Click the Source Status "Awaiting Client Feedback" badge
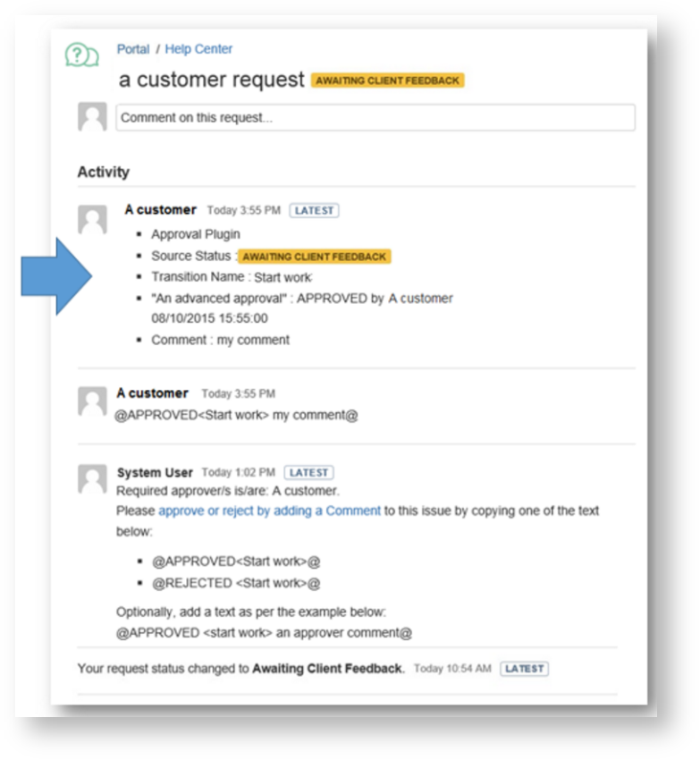This screenshot has width=700, height=760. coord(315,257)
